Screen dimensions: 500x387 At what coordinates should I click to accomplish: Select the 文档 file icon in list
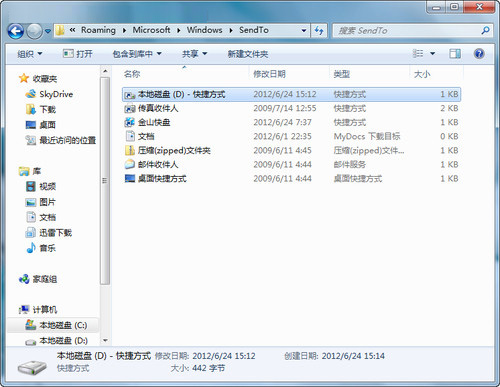pos(130,136)
